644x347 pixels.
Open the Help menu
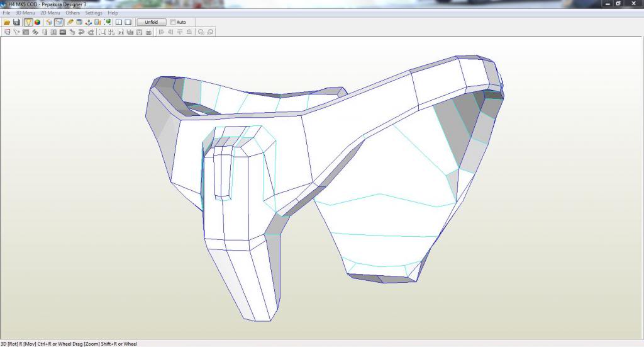click(113, 13)
